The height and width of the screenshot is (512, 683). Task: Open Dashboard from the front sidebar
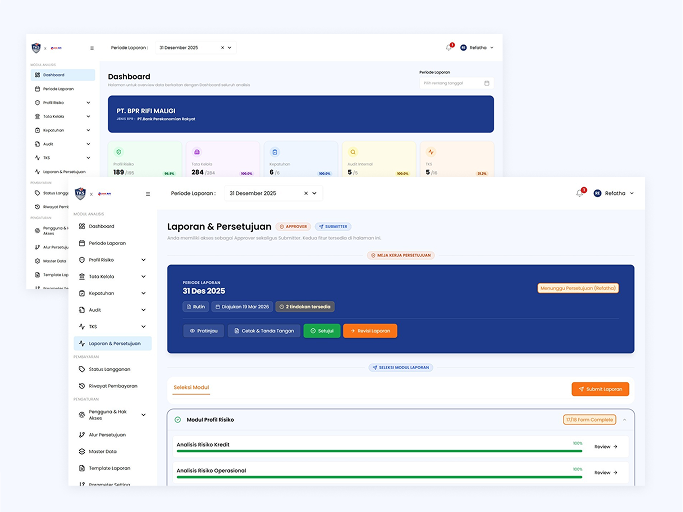click(101, 226)
